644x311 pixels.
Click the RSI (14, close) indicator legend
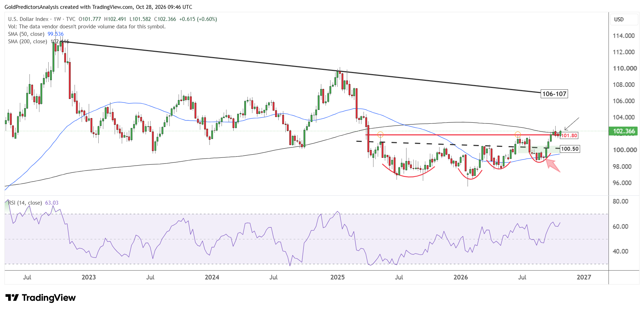25,203
